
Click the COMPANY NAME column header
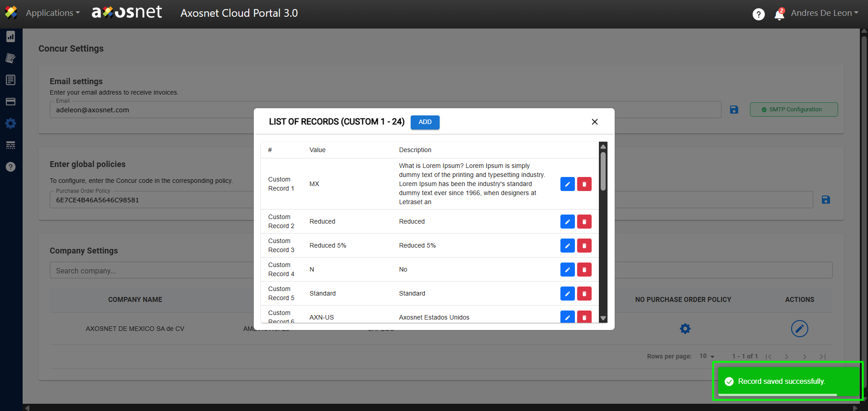135,300
